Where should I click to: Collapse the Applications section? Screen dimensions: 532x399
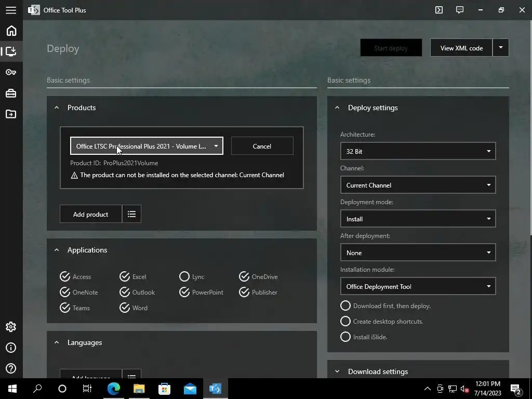(57, 250)
